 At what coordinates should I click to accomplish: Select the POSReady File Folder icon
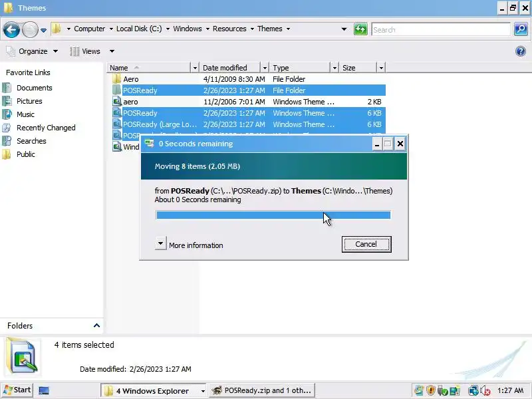coord(117,90)
